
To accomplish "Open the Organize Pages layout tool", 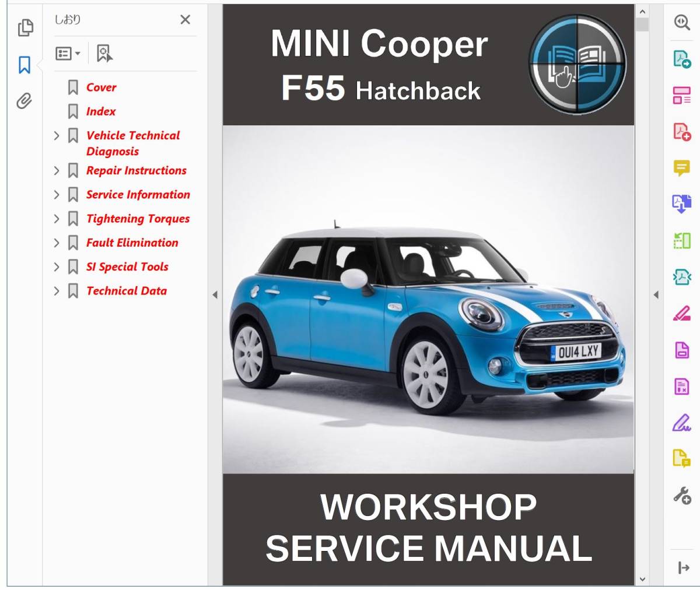I will pos(682,95).
